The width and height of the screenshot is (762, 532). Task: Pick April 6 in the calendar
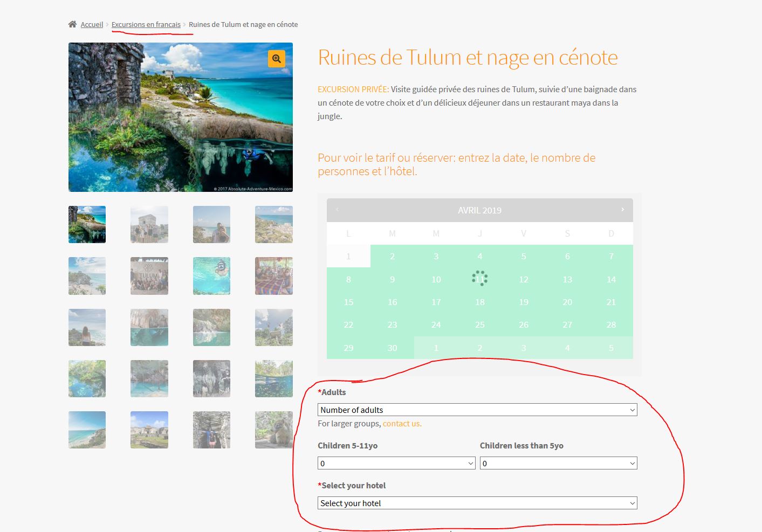tap(567, 256)
